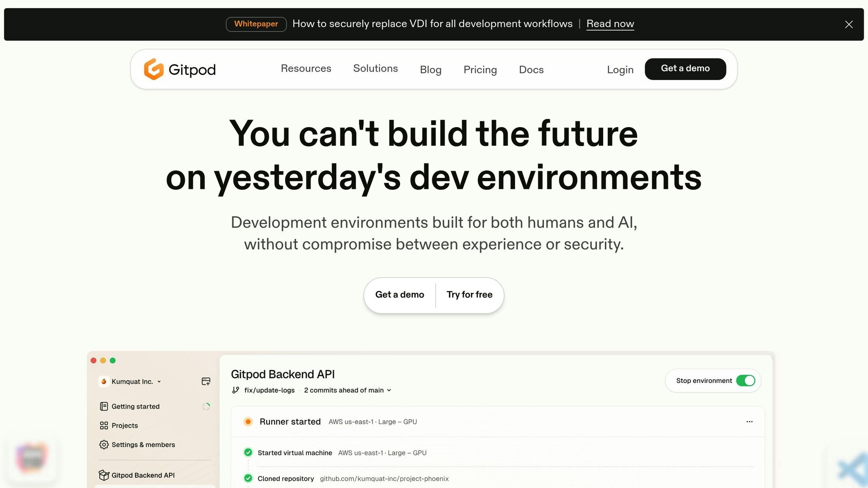
Task: Click the Started virtual machine label
Action: click(295, 453)
